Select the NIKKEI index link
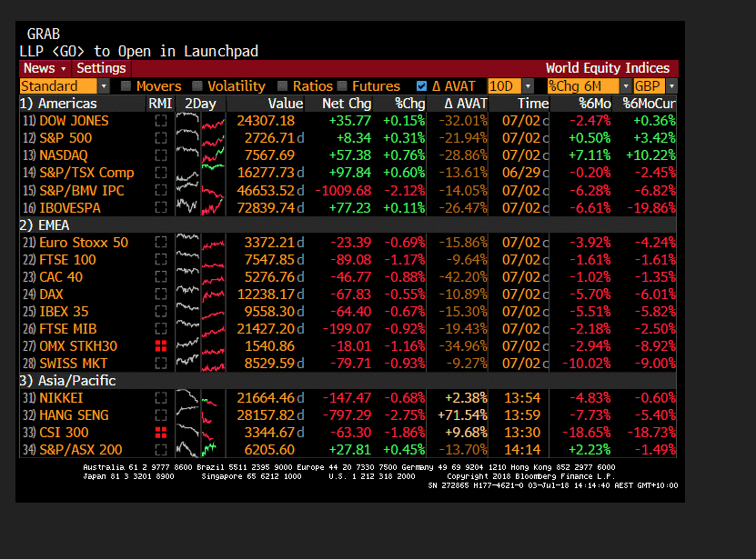Viewport: 756px width, 559px height. point(61,398)
